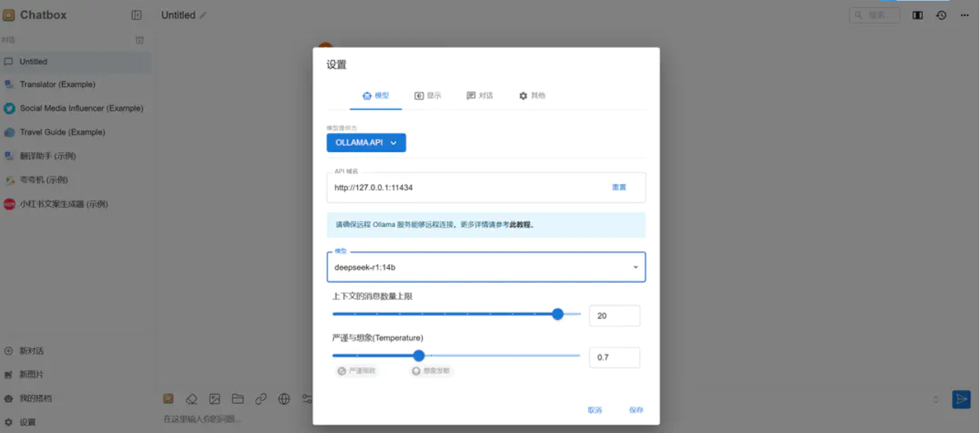Open the Translator (Example) conversation
This screenshot has width=980, height=433.
(75, 85)
